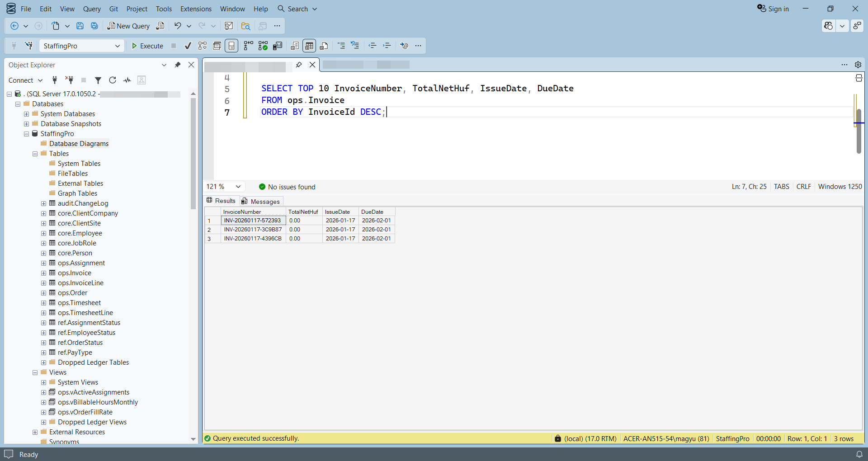Open the Extensions menu
The width and height of the screenshot is (868, 461).
[x=196, y=9]
